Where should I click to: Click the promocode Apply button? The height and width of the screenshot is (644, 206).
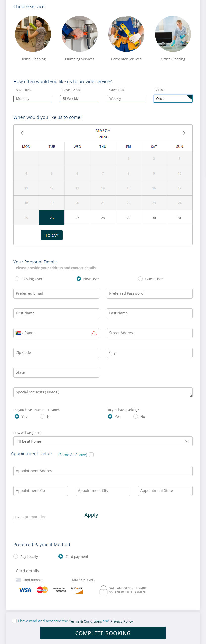[91, 515]
